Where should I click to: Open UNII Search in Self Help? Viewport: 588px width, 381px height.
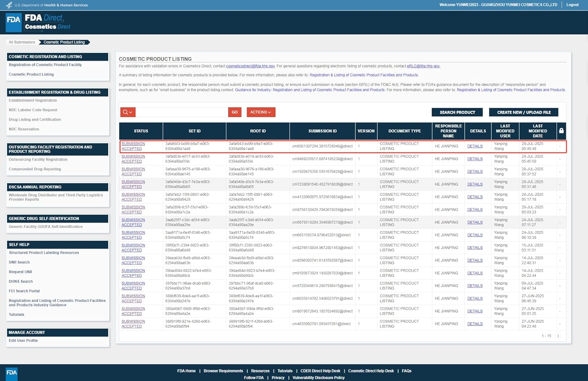click(x=19, y=262)
